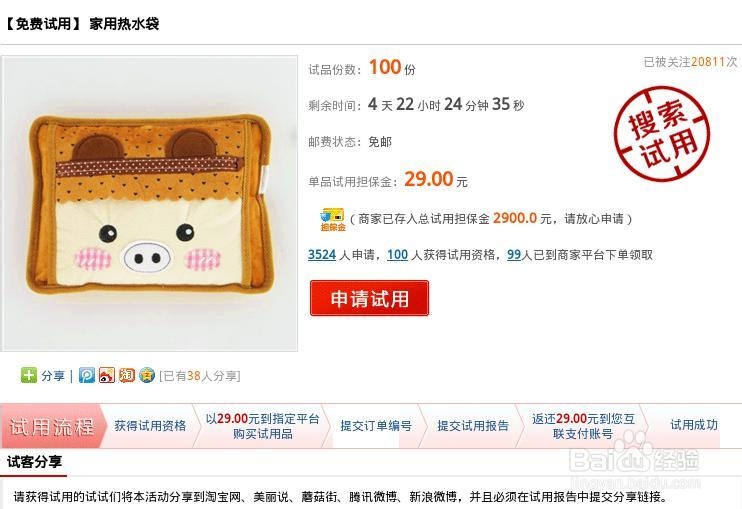
Task: Click the 家用热水袋 product title
Action: click(x=124, y=24)
